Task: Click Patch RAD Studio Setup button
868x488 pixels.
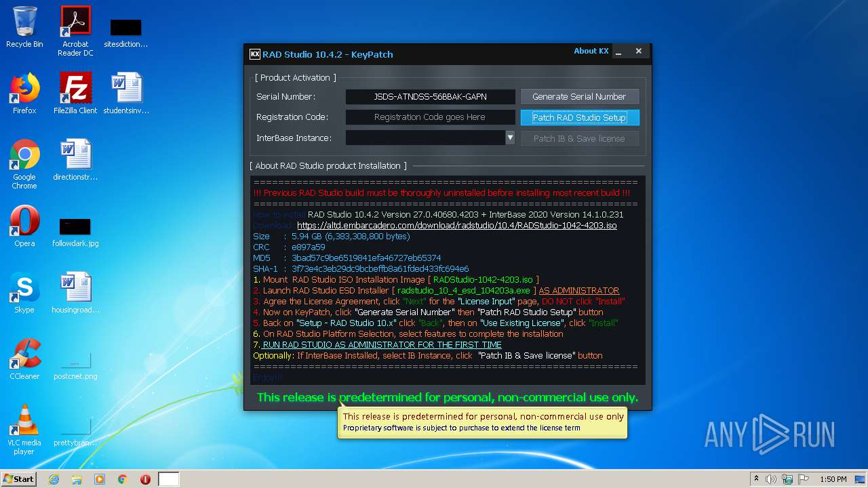Action: coord(579,117)
